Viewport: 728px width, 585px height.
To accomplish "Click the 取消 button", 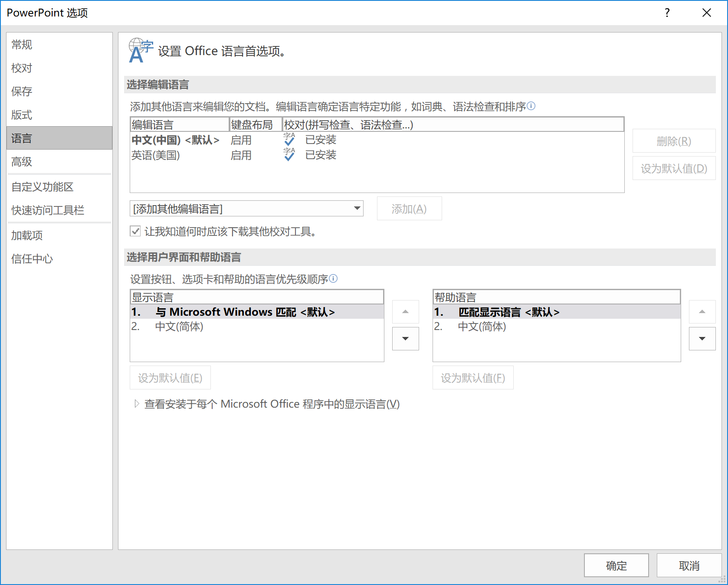I will coord(689,565).
